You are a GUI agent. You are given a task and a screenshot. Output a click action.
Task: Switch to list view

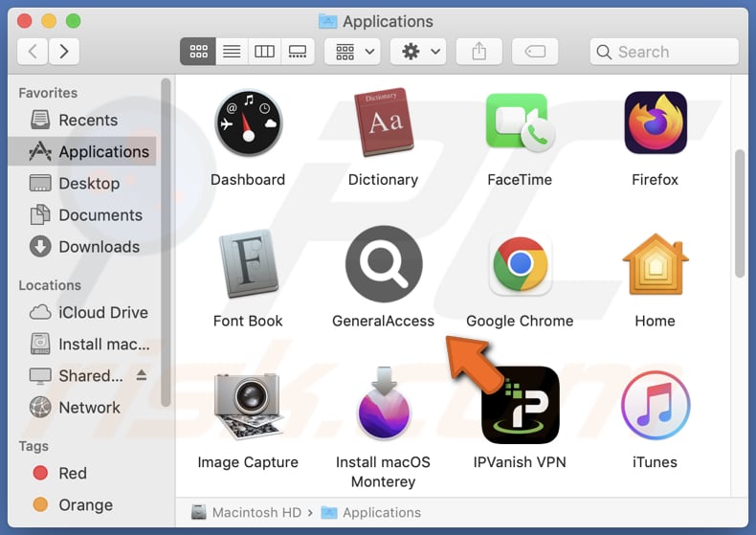click(232, 51)
